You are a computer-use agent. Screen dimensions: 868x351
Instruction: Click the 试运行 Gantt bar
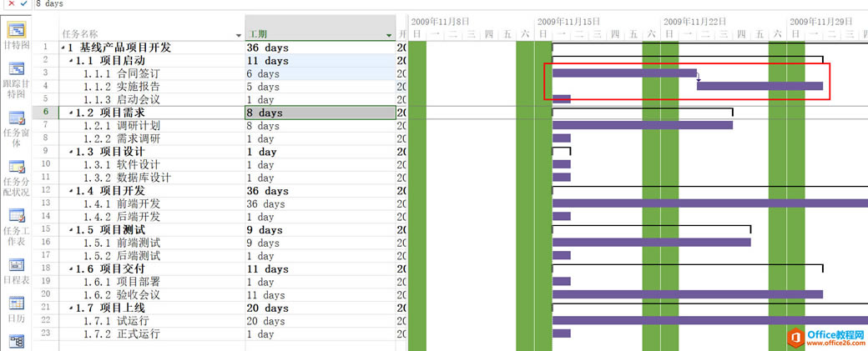(x=710, y=321)
